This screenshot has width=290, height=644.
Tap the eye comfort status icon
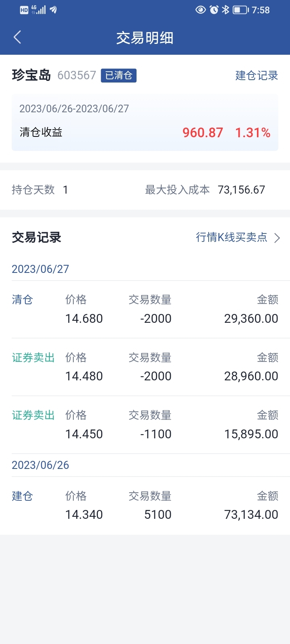point(200,10)
